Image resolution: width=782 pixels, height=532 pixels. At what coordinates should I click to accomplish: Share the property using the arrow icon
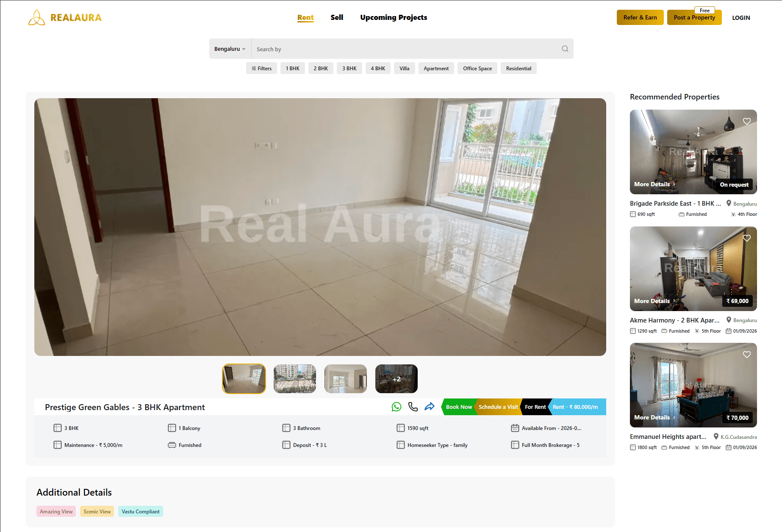coord(430,407)
